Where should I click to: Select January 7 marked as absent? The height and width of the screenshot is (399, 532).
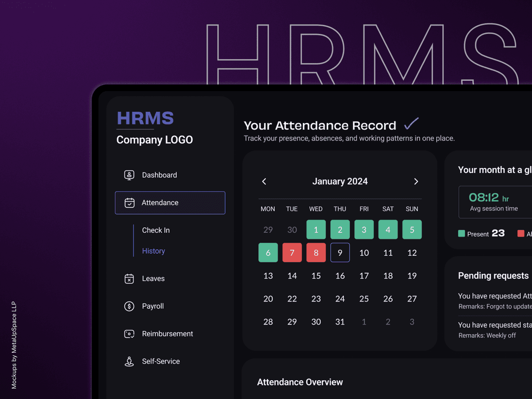click(292, 252)
